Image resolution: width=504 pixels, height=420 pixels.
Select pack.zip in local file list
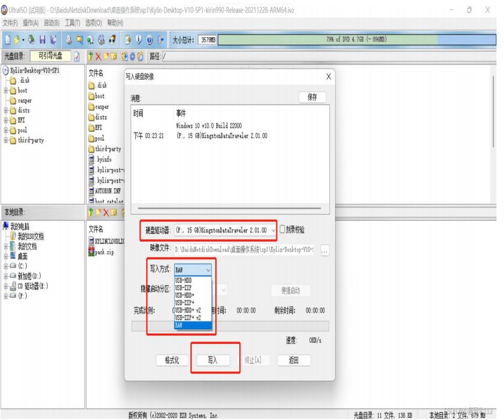[x=105, y=252]
